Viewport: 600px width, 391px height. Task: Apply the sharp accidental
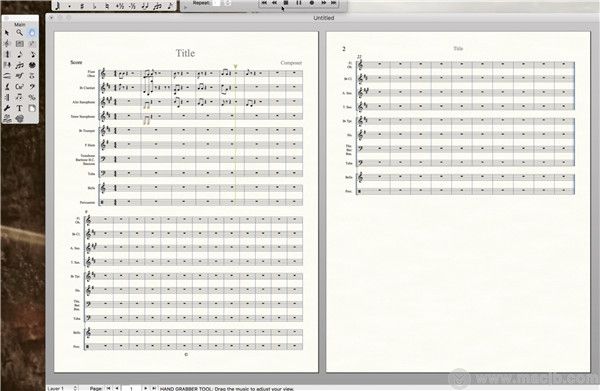82,5
